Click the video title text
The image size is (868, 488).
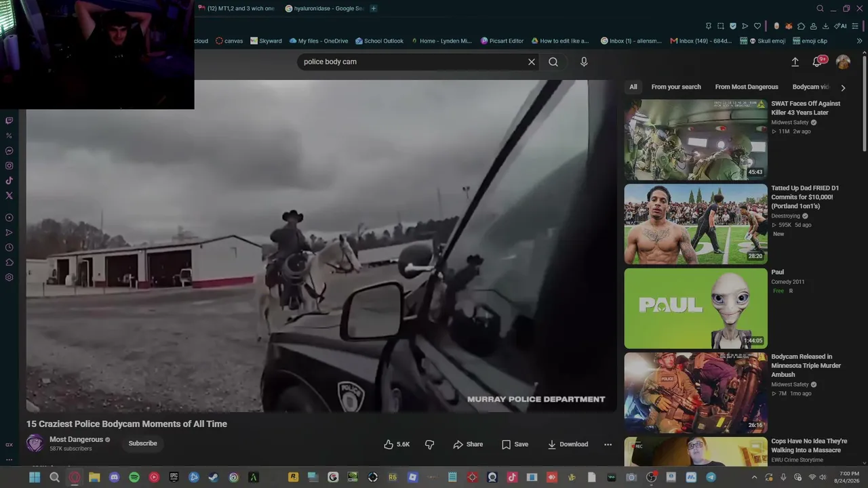tap(127, 424)
